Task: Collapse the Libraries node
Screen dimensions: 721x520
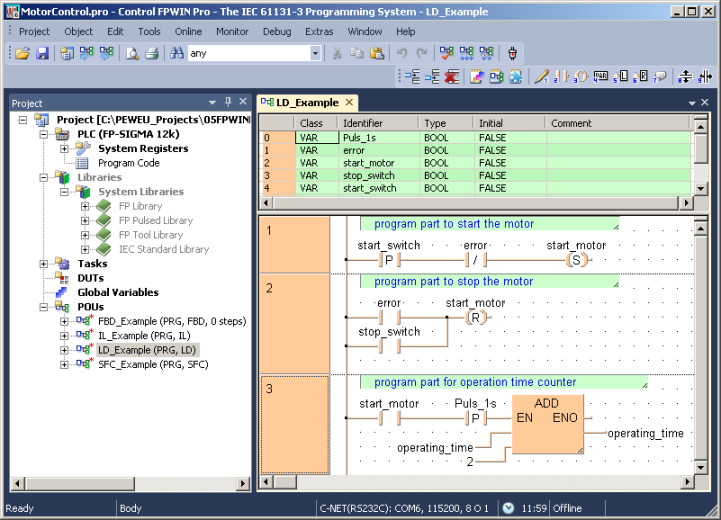Action: 43,177
